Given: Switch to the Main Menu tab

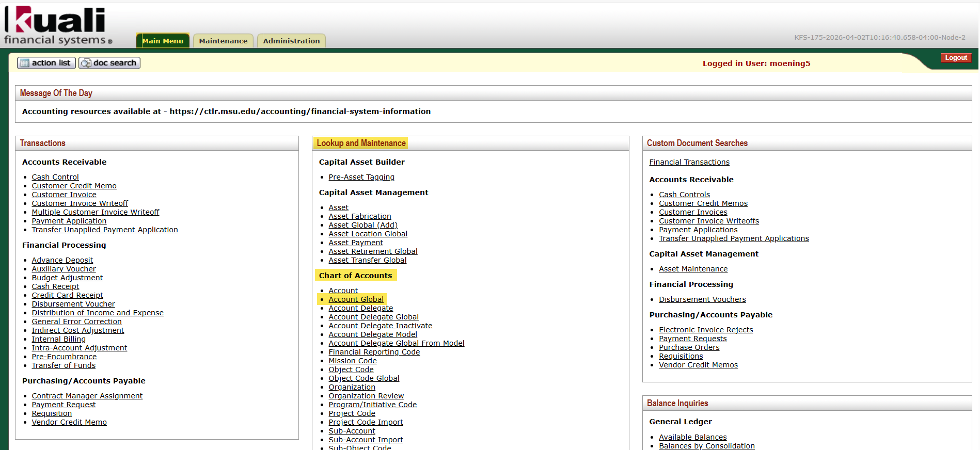Looking at the screenshot, I should [x=163, y=41].
